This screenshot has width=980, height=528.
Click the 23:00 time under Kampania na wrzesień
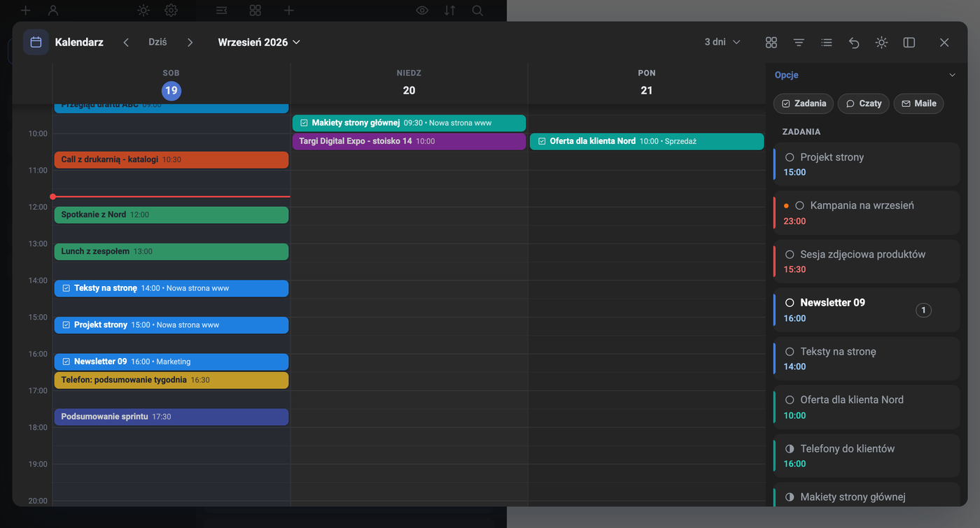[794, 221]
